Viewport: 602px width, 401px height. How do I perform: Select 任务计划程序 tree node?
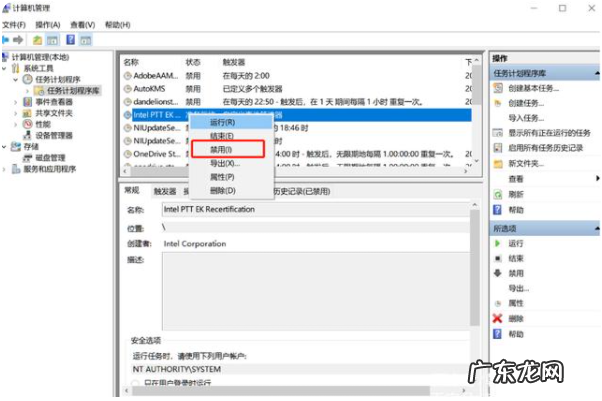(58, 80)
